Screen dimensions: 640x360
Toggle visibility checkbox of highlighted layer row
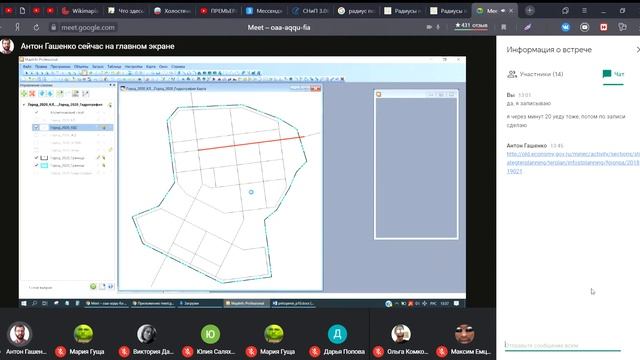pyautogui.click(x=36, y=128)
